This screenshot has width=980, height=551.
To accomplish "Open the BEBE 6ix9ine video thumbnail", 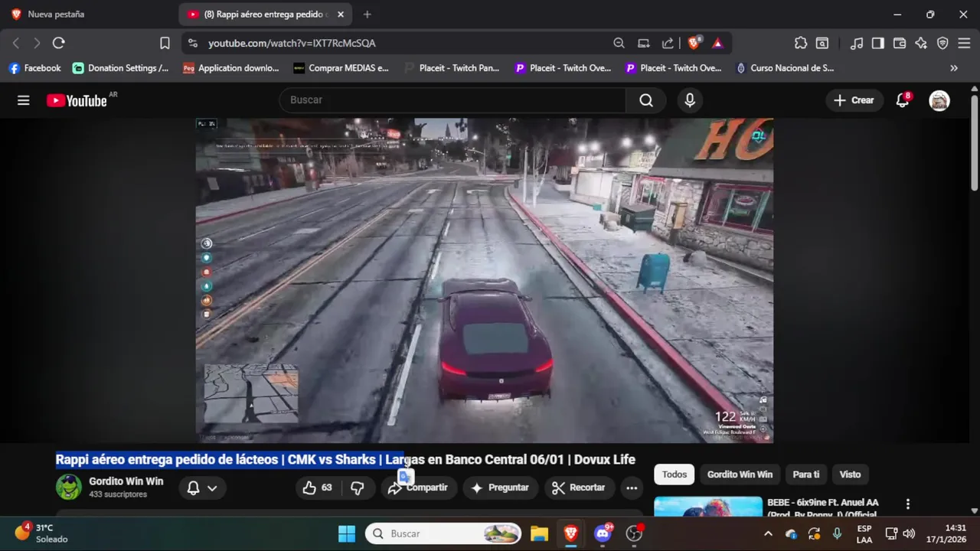I will 708,507.
